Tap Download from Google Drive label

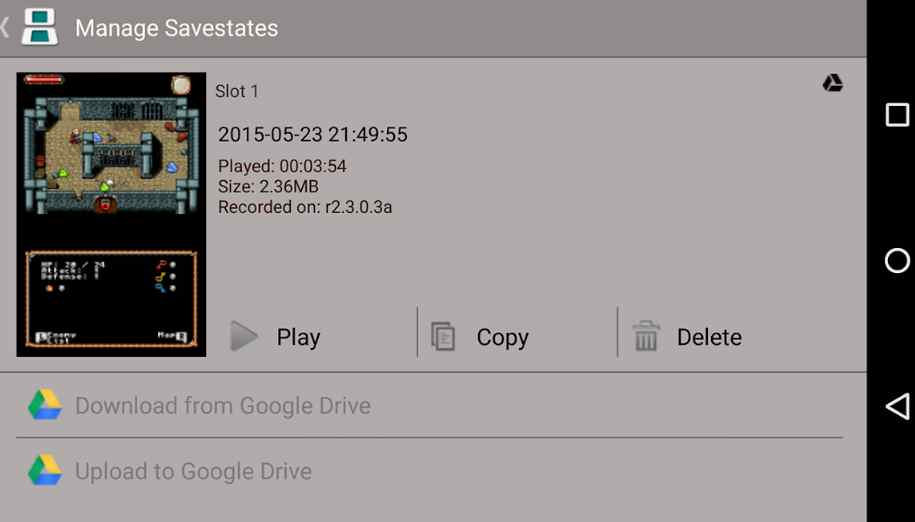click(x=223, y=405)
